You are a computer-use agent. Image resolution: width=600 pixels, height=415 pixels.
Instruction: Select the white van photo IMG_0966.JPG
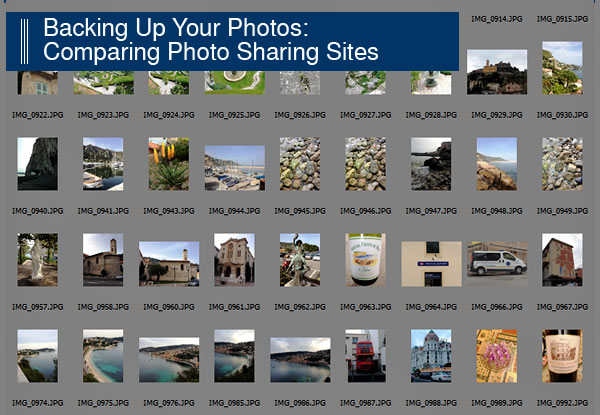(x=497, y=264)
